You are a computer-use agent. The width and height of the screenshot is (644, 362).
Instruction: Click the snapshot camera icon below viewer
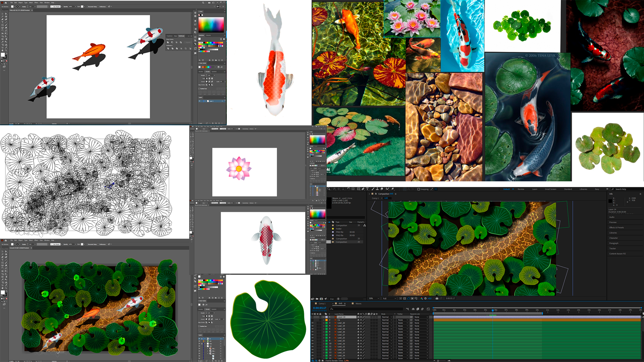click(x=437, y=298)
